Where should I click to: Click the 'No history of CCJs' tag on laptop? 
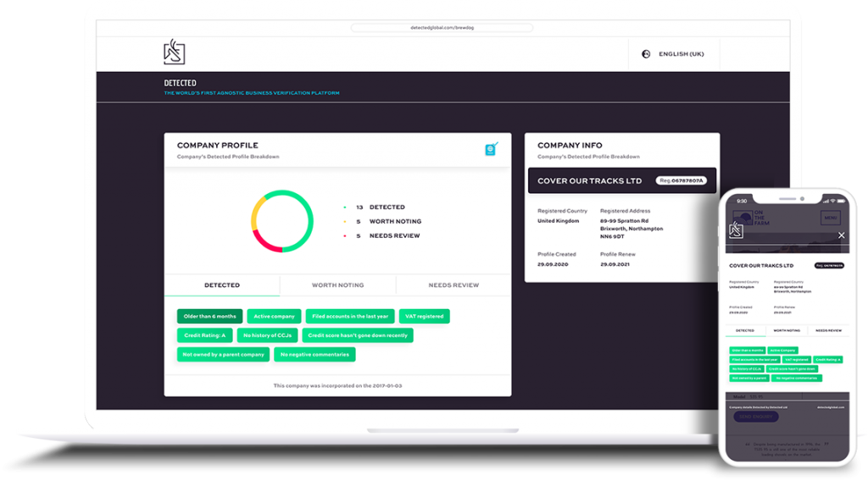tap(267, 335)
